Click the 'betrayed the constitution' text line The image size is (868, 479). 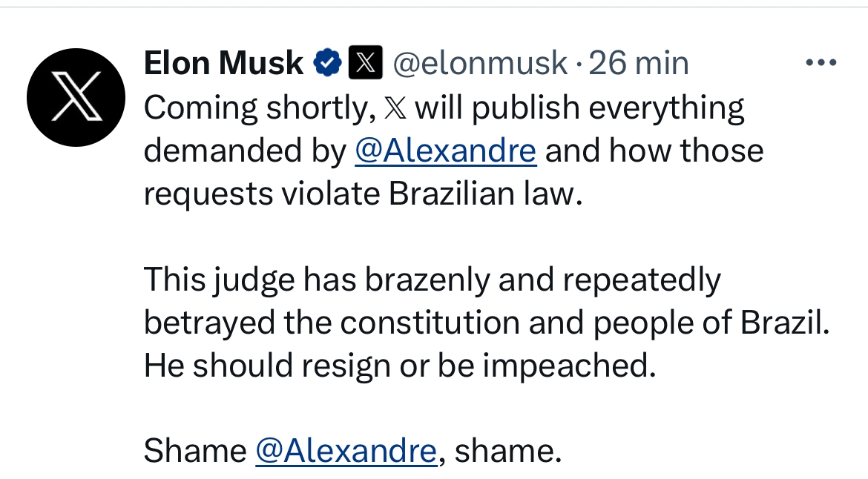click(x=487, y=323)
